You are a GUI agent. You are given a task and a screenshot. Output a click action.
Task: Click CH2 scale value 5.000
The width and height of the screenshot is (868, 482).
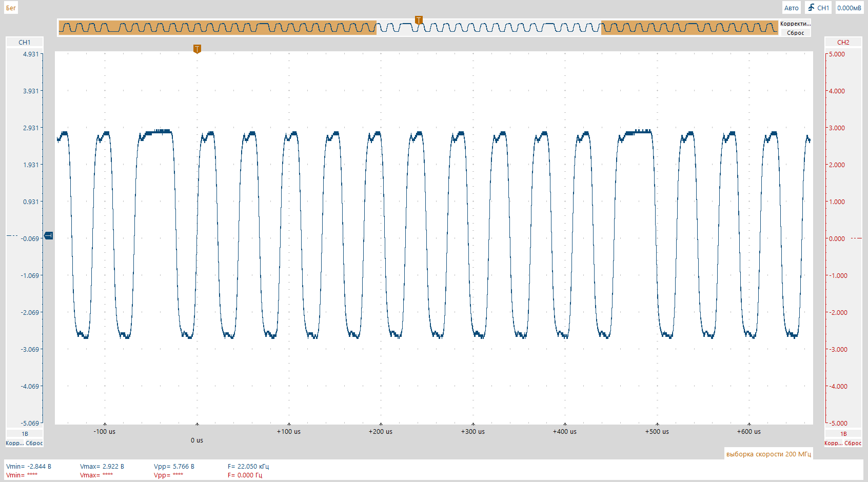click(837, 54)
